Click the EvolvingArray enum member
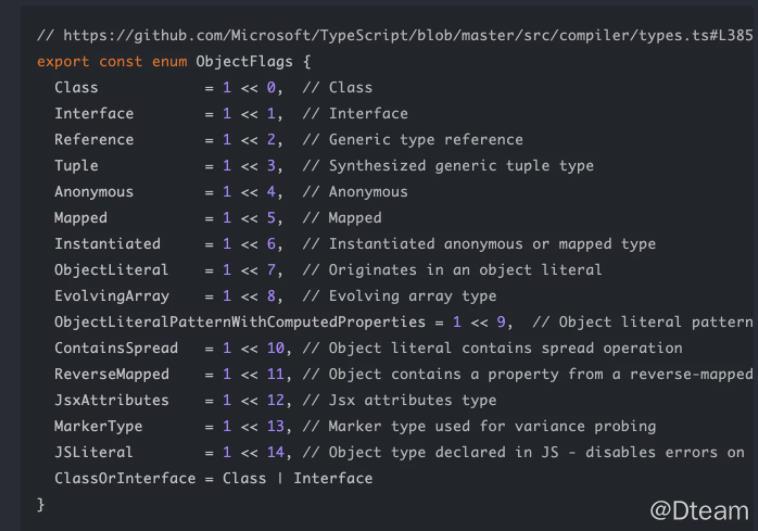 (x=110, y=296)
